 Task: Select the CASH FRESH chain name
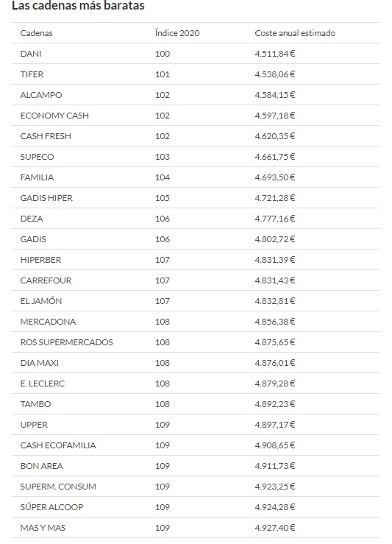46,136
